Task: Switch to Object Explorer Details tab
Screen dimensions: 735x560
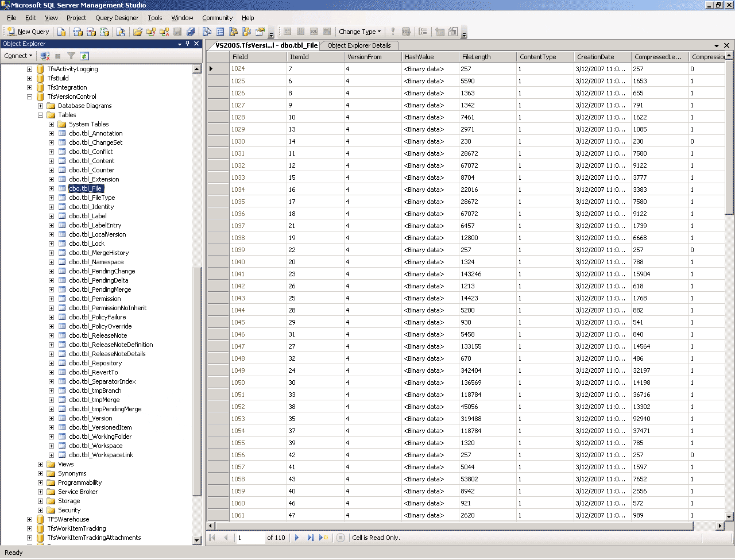Action: click(x=359, y=45)
